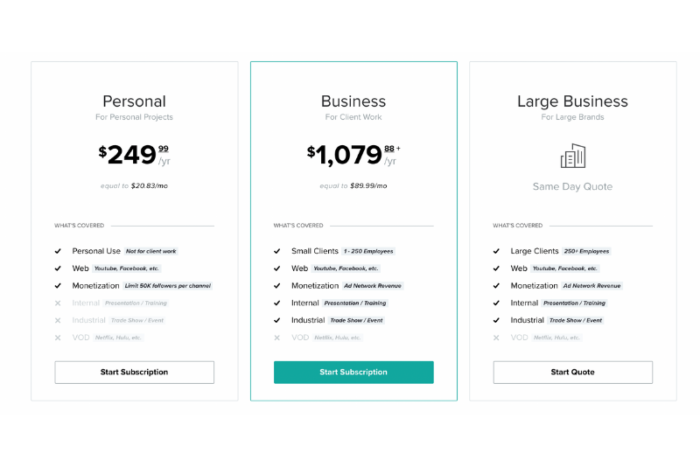Click the office building icon under Large Business
Image resolution: width=700 pixels, height=467 pixels.
pyautogui.click(x=573, y=156)
